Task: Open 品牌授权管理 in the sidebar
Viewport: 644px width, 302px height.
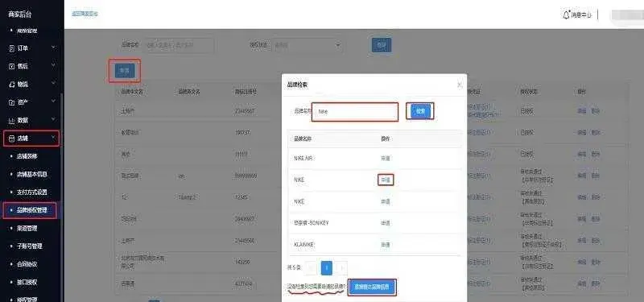Action: (31, 210)
